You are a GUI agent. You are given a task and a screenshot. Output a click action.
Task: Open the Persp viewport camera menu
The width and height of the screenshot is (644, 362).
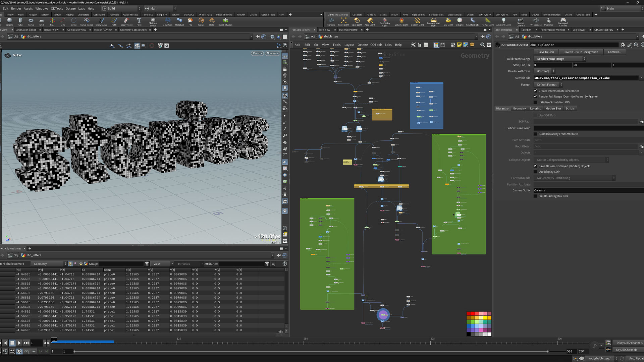(257, 54)
